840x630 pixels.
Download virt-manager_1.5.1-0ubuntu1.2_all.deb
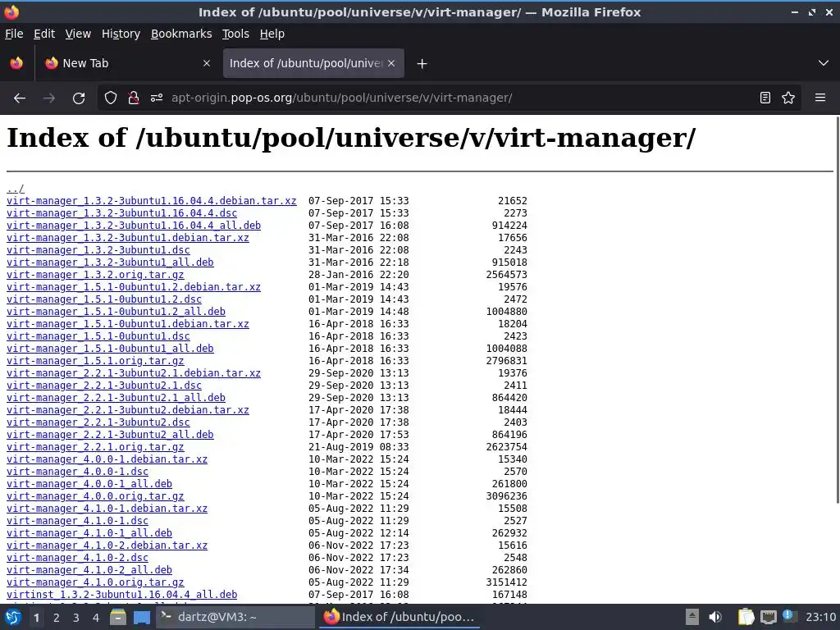point(116,312)
